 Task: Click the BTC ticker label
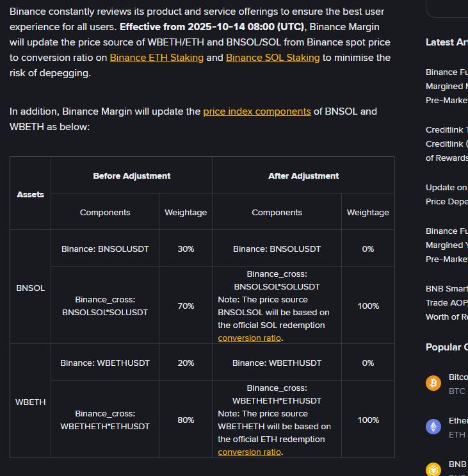click(x=456, y=391)
